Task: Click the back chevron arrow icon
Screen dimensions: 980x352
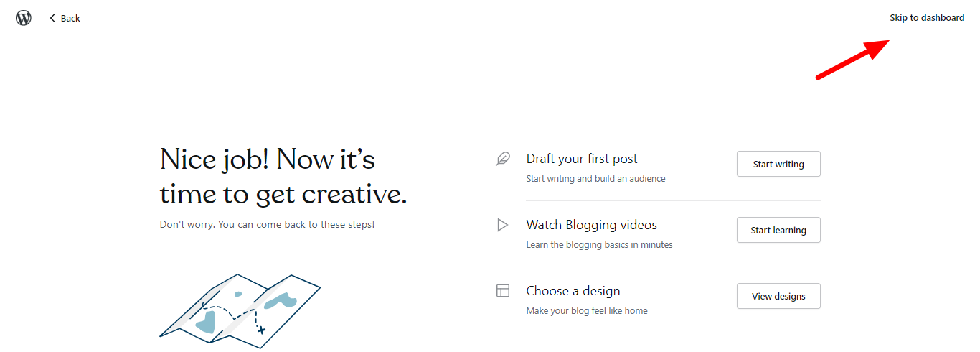Action: pos(52,18)
